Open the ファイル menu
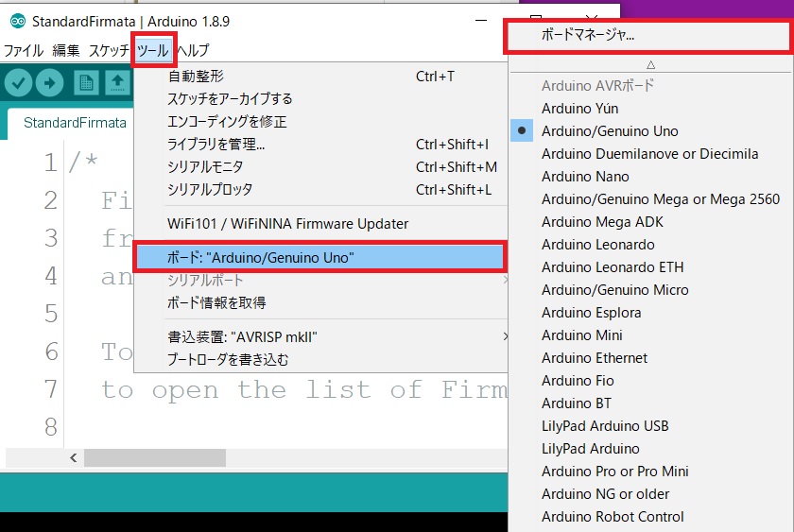Viewport: 794px width, 532px height. (24, 51)
